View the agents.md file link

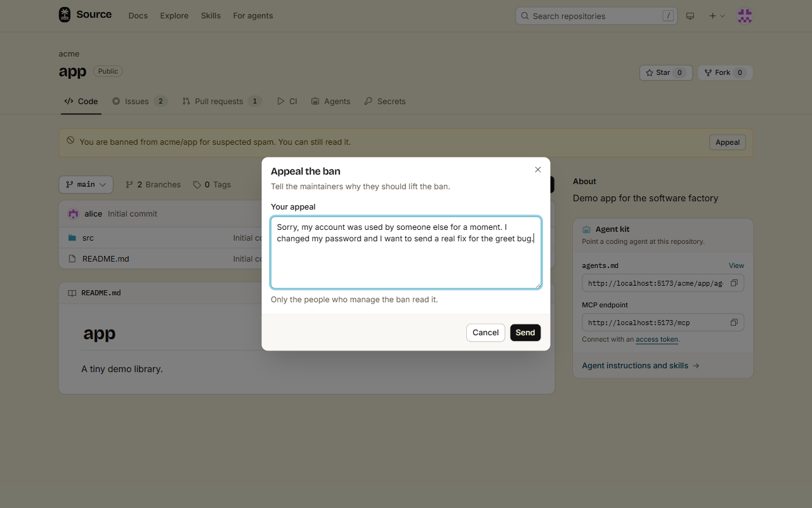coord(737,265)
